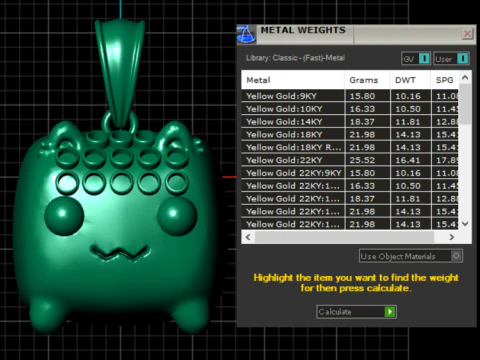Select the Yellow Gold:18KY R... row

point(350,147)
